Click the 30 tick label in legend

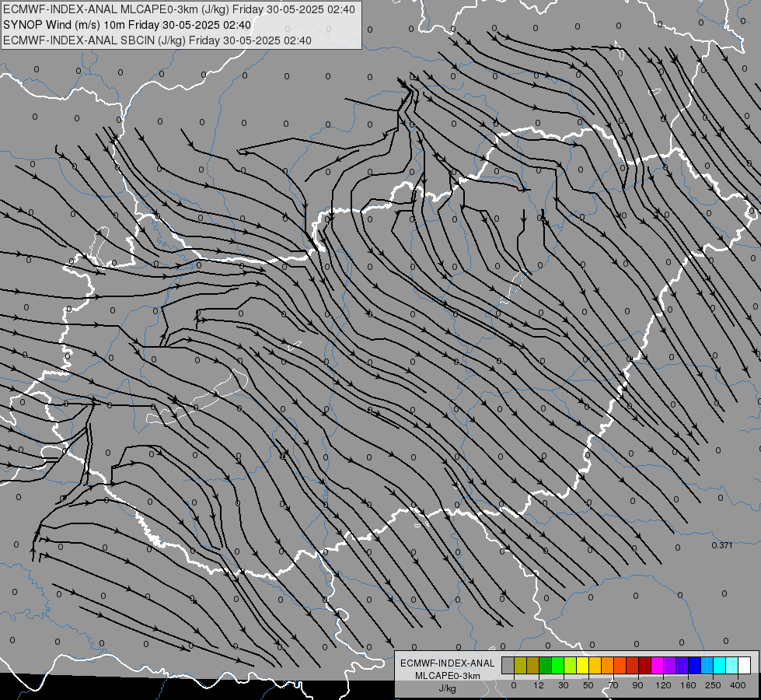564,685
